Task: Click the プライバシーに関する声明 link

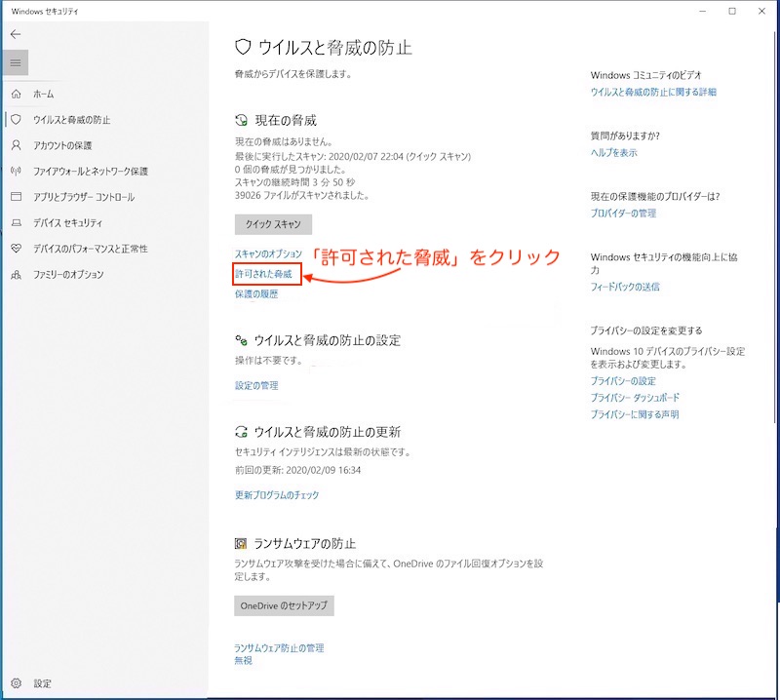Action: (x=635, y=414)
